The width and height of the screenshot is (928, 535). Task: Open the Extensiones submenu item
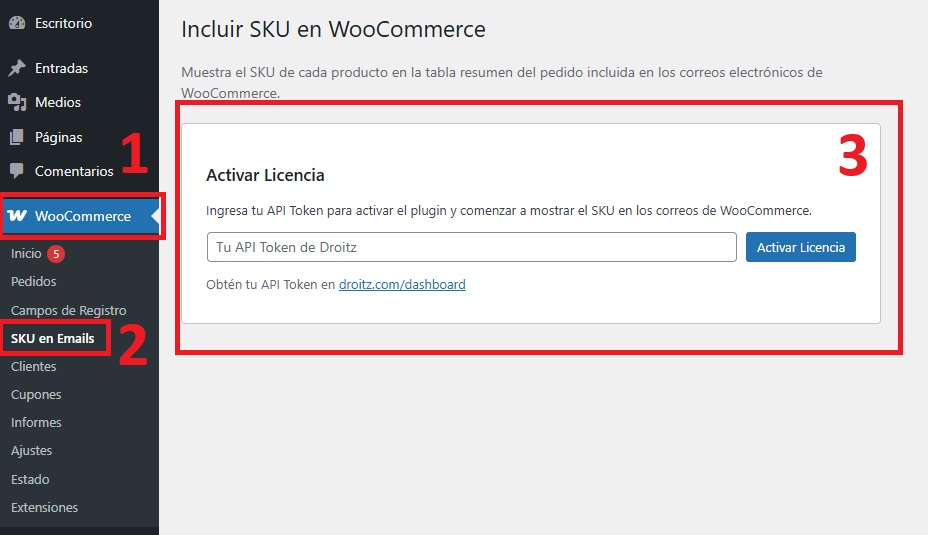click(x=44, y=508)
